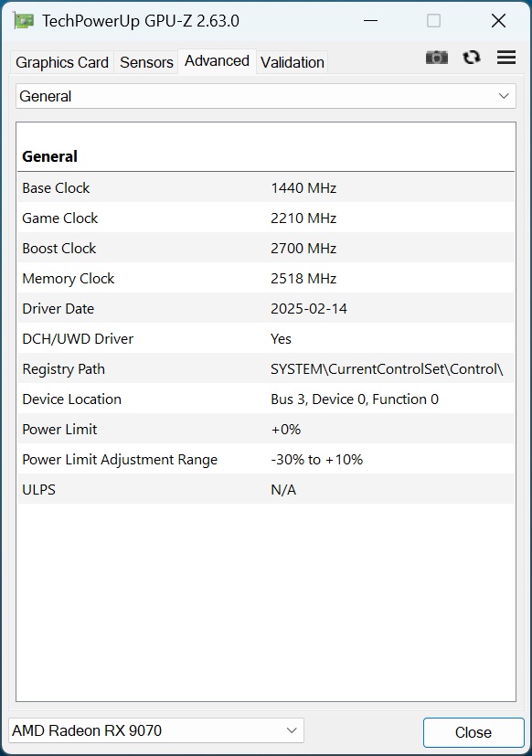Select the Device Location row label

[72, 399]
